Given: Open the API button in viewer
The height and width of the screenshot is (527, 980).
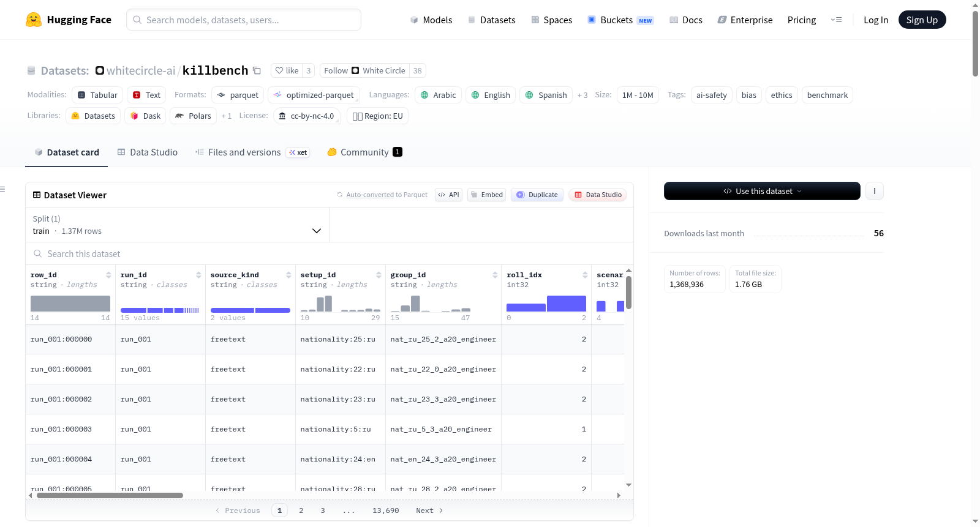Looking at the screenshot, I should click(x=448, y=195).
